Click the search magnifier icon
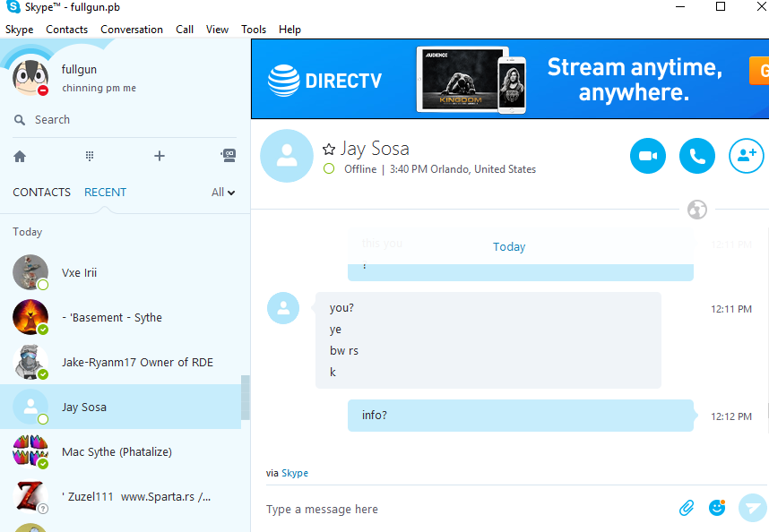Screen dimensions: 769x532 click(x=20, y=120)
